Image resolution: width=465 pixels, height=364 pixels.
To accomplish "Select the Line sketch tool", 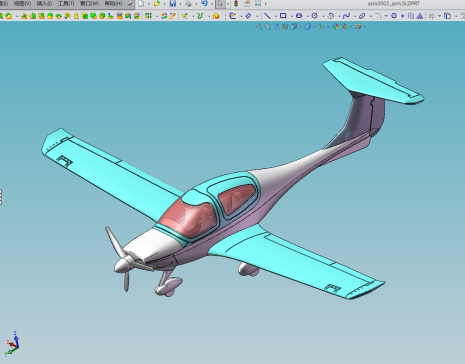I will point(267,16).
